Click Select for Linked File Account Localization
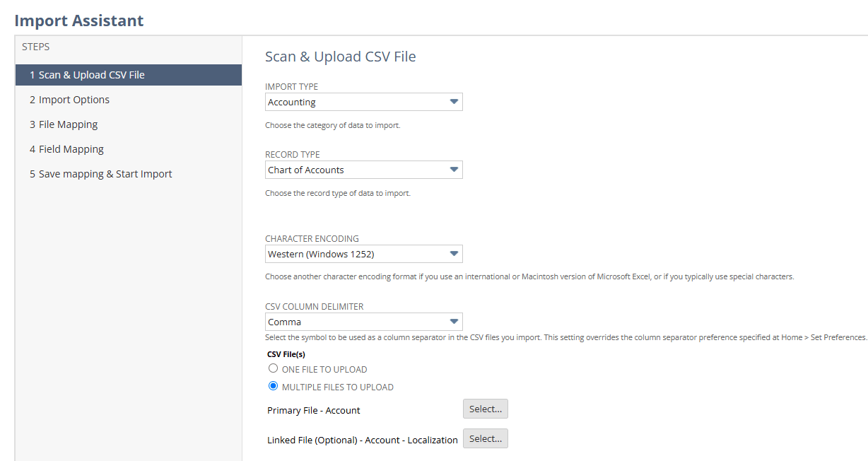The image size is (868, 461). pos(486,438)
